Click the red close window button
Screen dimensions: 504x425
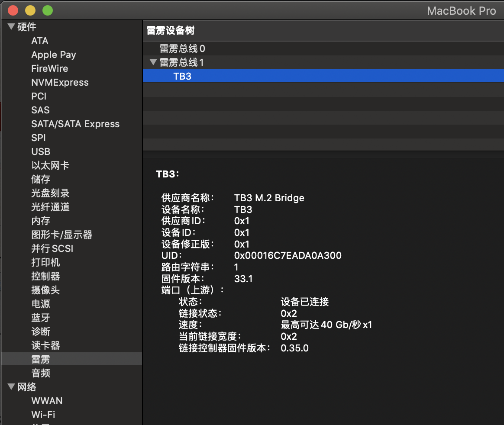13,10
